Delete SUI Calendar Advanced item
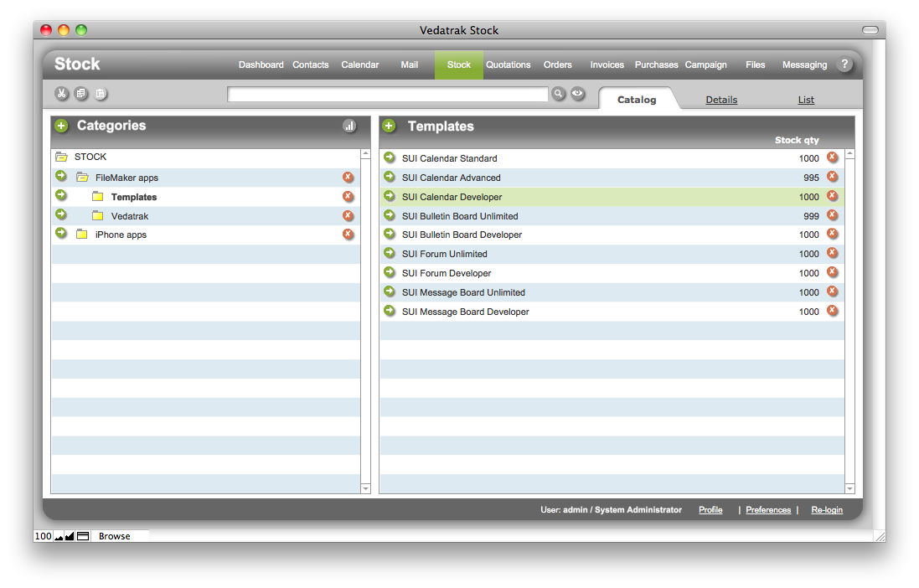The image size is (919, 588). coord(832,177)
